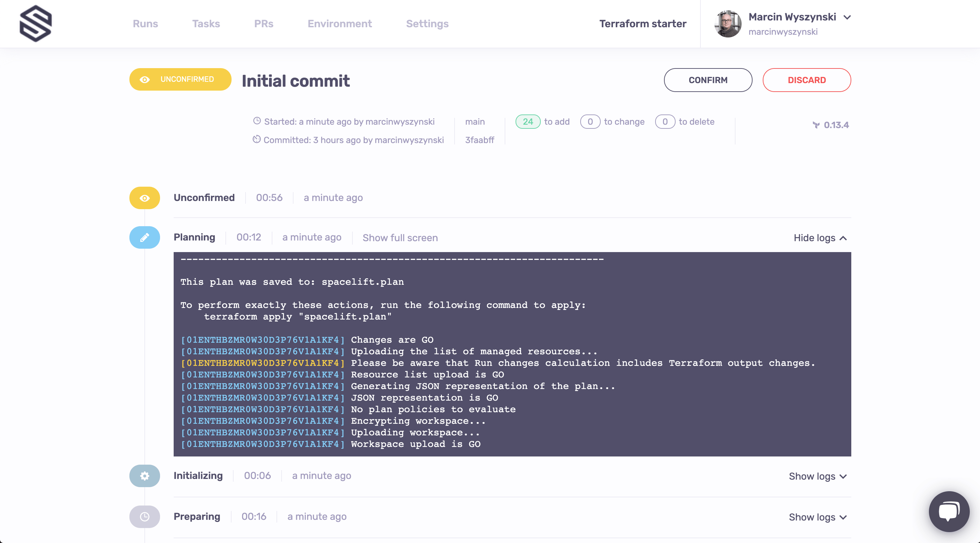Viewport: 980px width, 543px height.
Task: Select the Environment tab
Action: tap(339, 24)
